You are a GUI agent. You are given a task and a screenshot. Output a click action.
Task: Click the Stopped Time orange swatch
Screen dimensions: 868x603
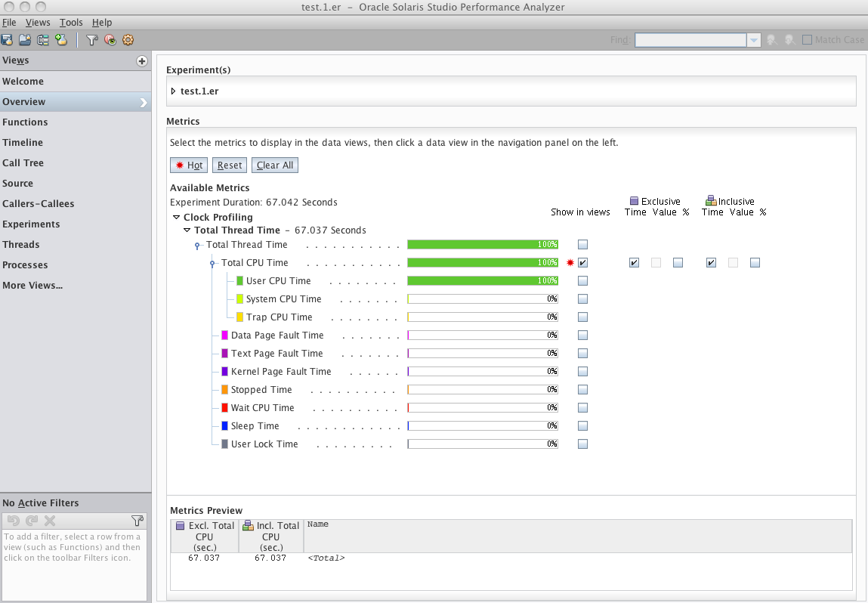[225, 389]
